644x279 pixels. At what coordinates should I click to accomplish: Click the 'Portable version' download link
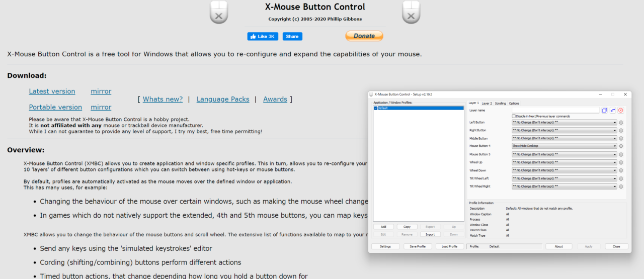[x=55, y=107]
